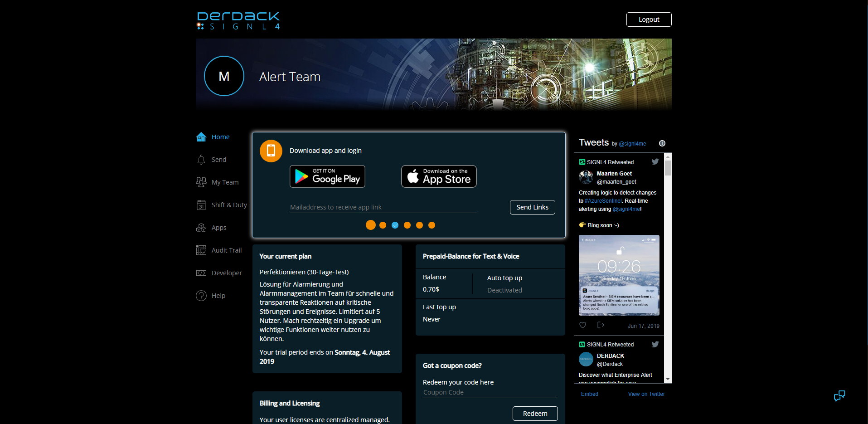Click the Developer code icon

[201, 273]
